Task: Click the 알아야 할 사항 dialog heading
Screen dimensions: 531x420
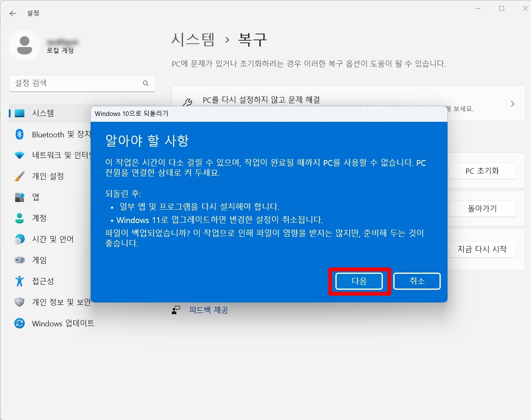Action: (147, 140)
